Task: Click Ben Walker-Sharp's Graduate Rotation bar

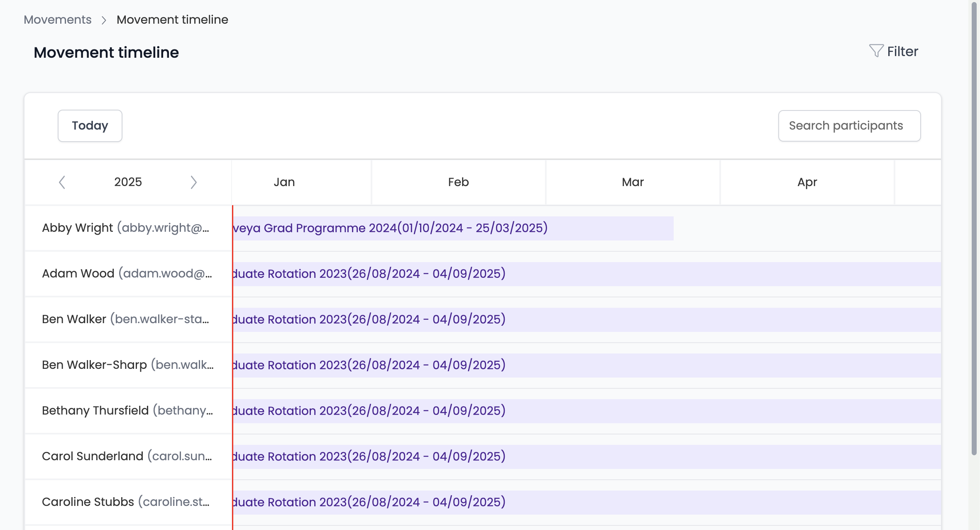Action: coord(587,365)
